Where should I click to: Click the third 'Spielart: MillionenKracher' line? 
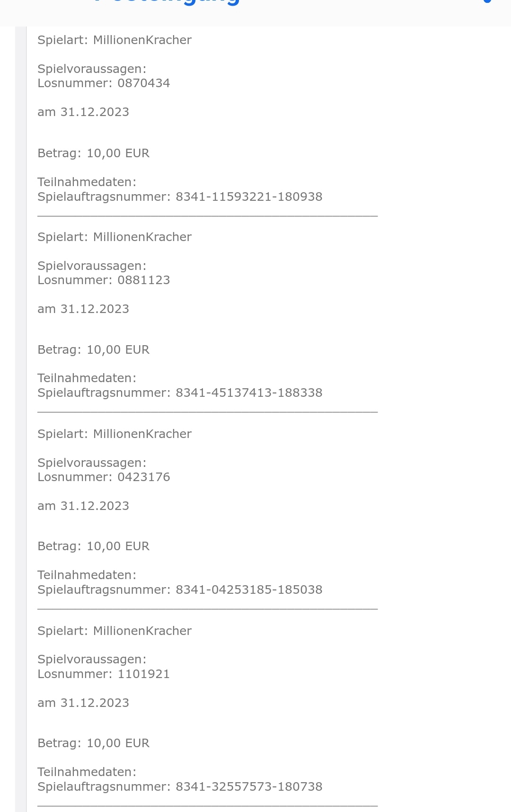(x=115, y=434)
